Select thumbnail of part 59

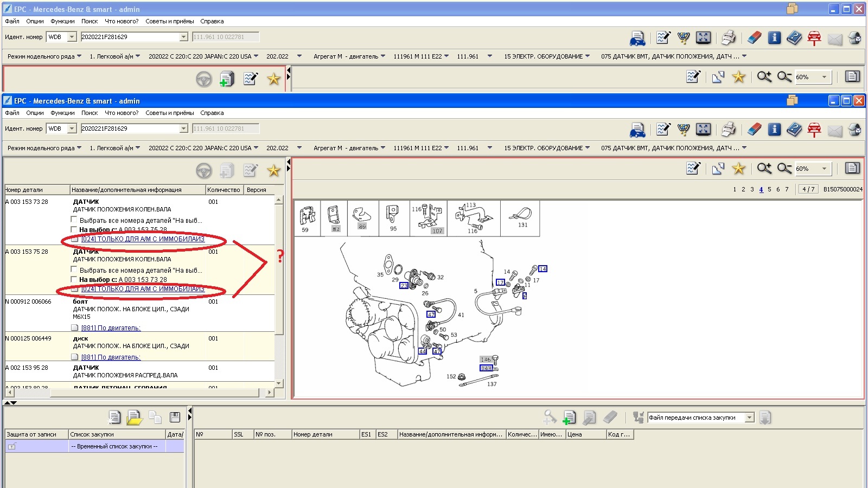tap(307, 219)
